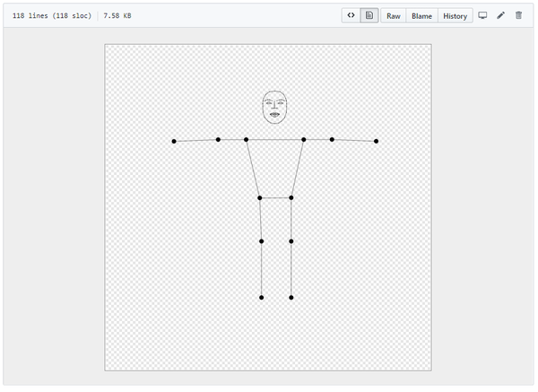Image resolution: width=538 pixels, height=392 pixels.
Task: Edit this file with pencil icon
Action: [500, 15]
